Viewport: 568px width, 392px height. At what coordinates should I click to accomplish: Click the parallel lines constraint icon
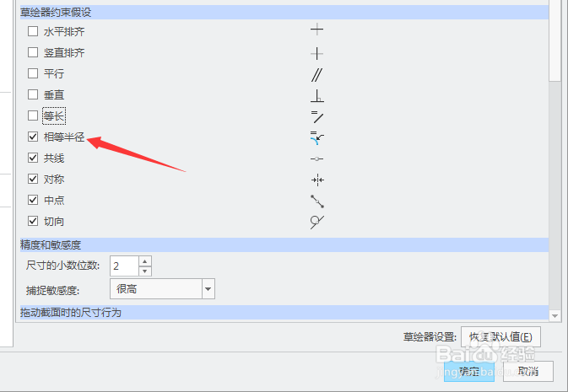(x=317, y=75)
